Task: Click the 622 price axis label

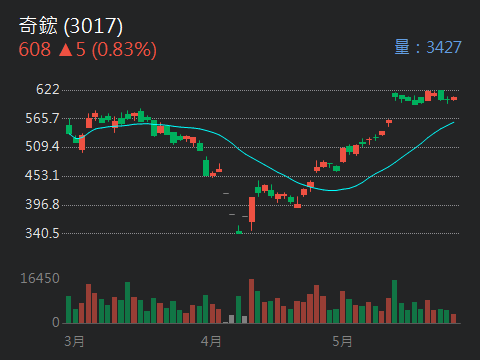Action: click(x=48, y=89)
